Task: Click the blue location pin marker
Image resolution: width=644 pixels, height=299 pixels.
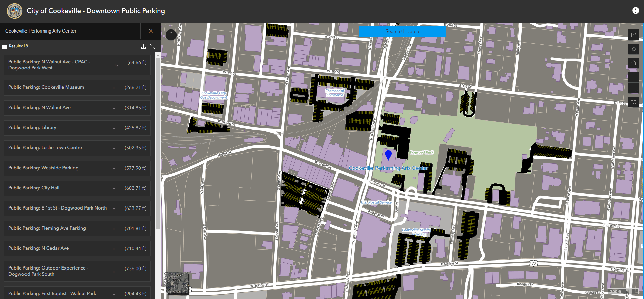Action: pos(388,155)
